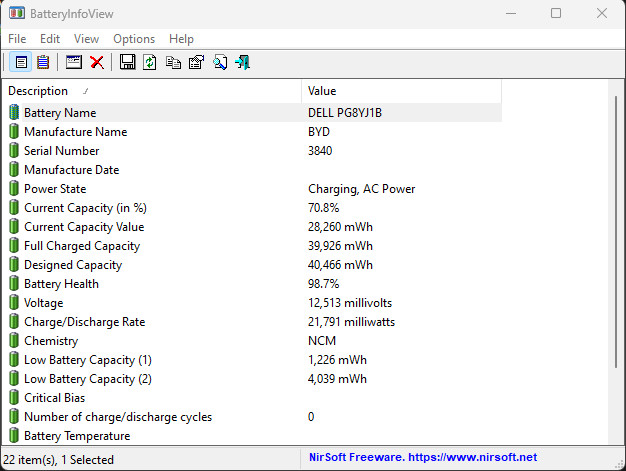Minimize the BatteryInfoView window
626x471 pixels.
(511, 13)
